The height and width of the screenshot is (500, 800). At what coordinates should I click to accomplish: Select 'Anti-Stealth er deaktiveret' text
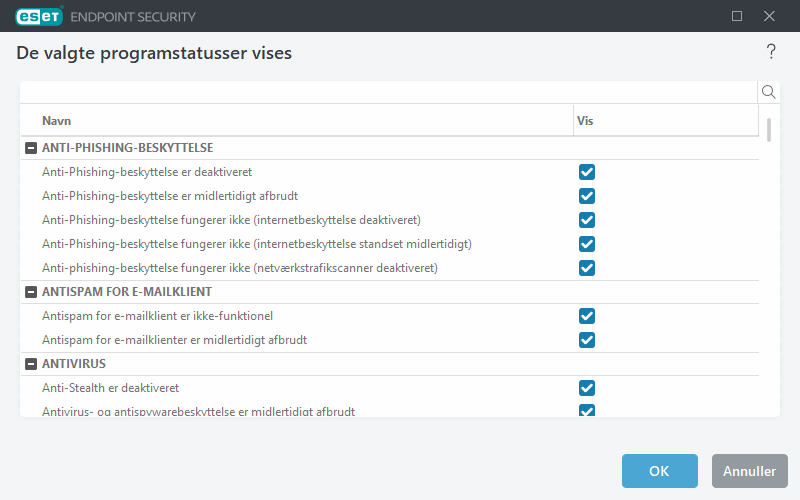click(110, 388)
